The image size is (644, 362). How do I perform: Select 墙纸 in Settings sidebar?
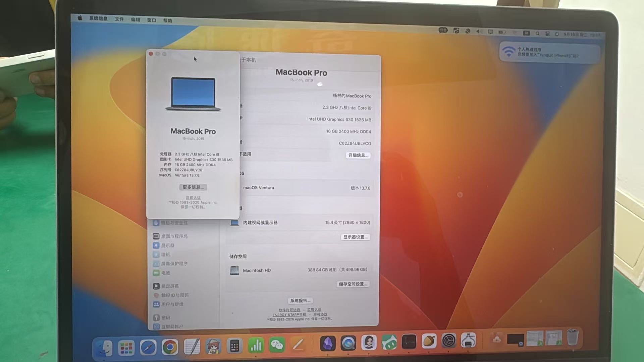pos(161,254)
